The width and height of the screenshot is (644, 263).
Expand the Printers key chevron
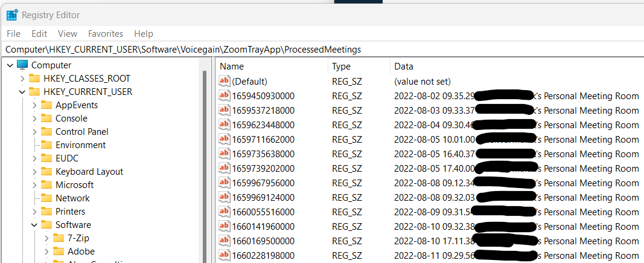click(x=35, y=212)
